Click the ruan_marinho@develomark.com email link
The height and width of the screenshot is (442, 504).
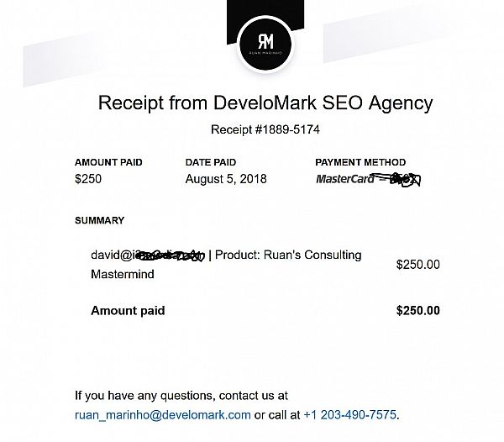tap(163, 414)
